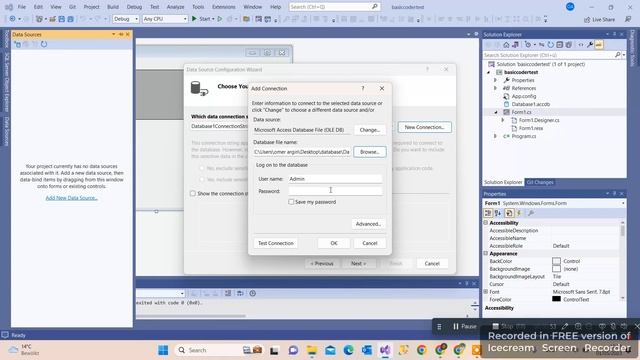Open the Any CPU platform dropdown

(164, 19)
